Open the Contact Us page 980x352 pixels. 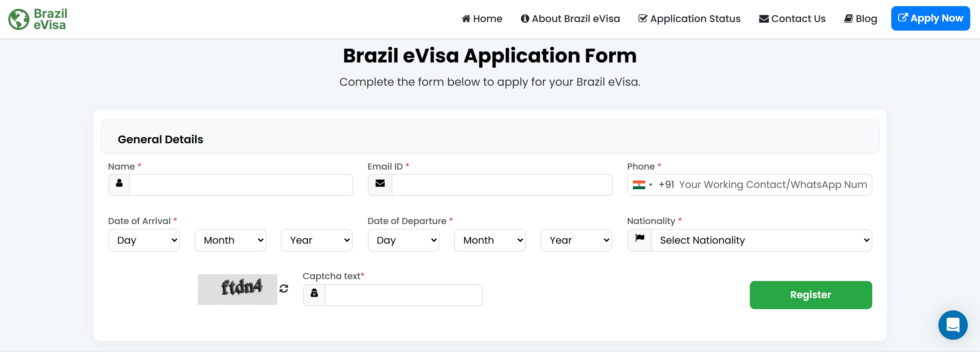click(792, 19)
